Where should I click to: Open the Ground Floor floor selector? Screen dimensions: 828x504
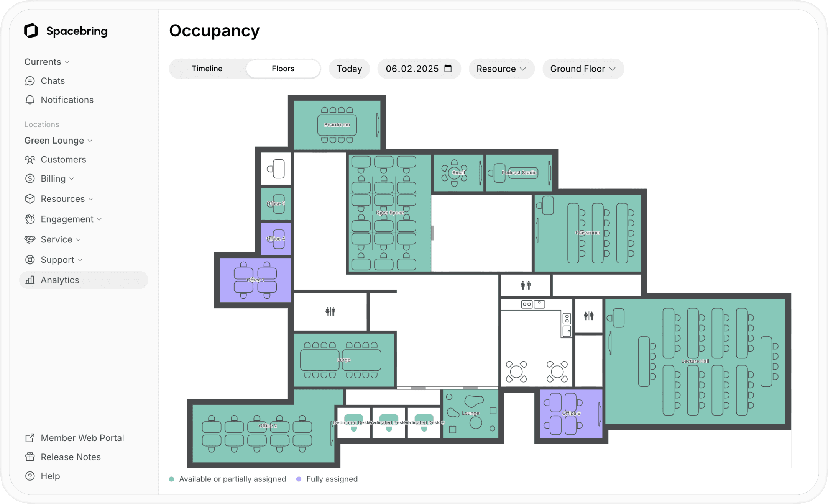pyautogui.click(x=582, y=69)
